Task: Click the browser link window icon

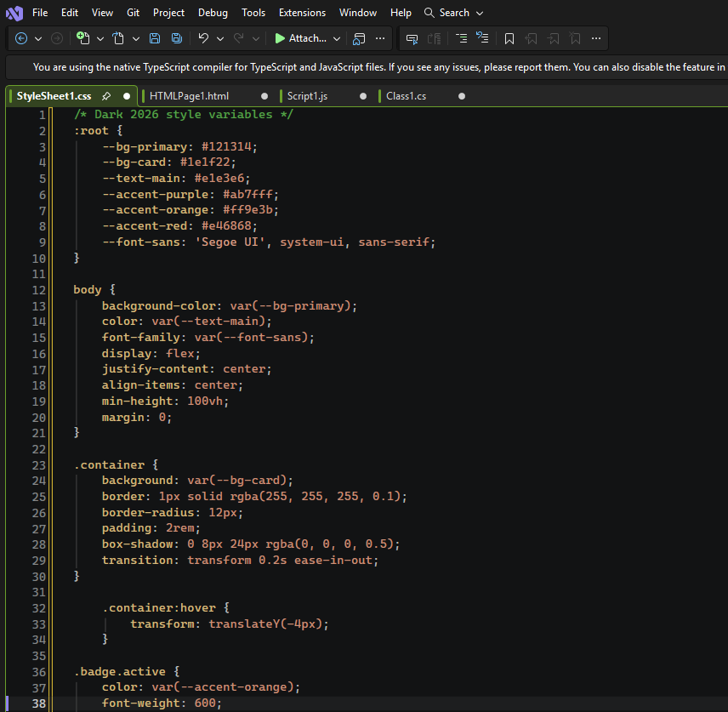Action: (x=359, y=38)
